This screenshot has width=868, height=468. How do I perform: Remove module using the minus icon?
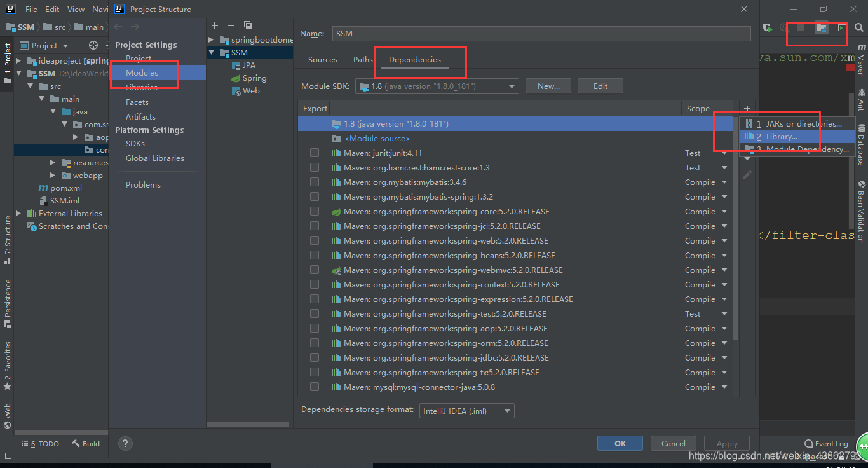tap(230, 25)
